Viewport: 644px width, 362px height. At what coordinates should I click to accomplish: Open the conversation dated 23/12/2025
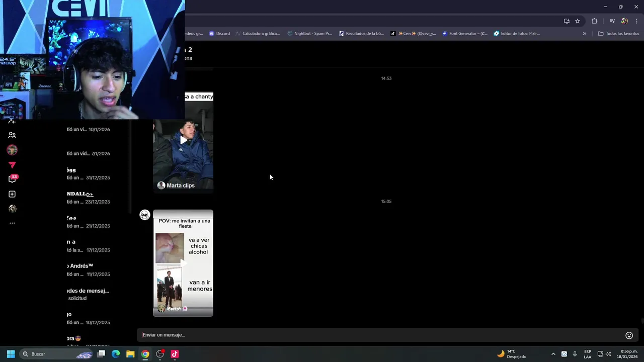89,198
